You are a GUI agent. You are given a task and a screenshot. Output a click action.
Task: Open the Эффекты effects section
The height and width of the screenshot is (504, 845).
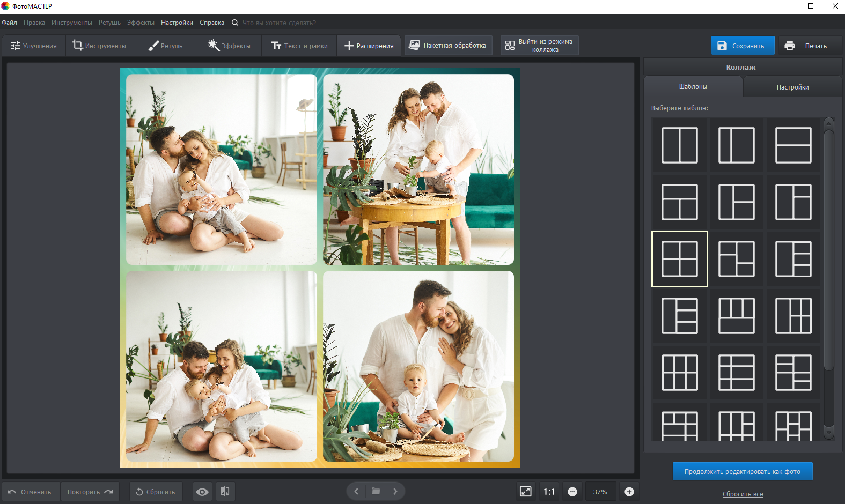pos(229,46)
